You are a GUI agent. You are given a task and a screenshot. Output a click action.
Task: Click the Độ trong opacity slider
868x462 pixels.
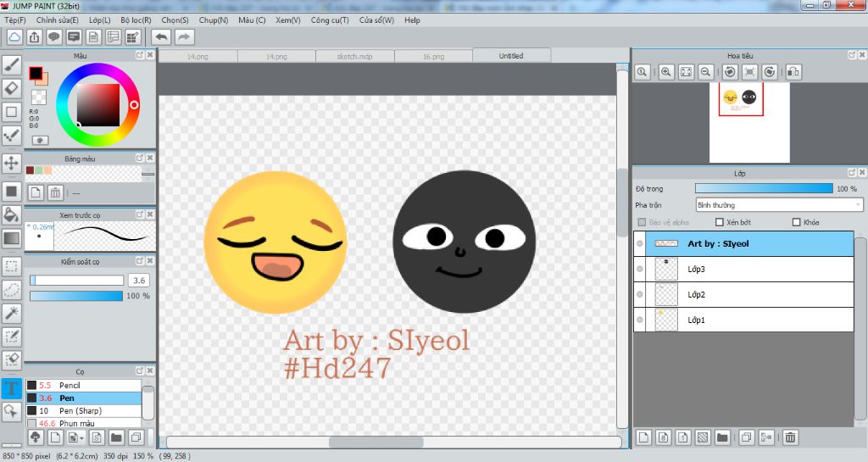[x=763, y=188]
